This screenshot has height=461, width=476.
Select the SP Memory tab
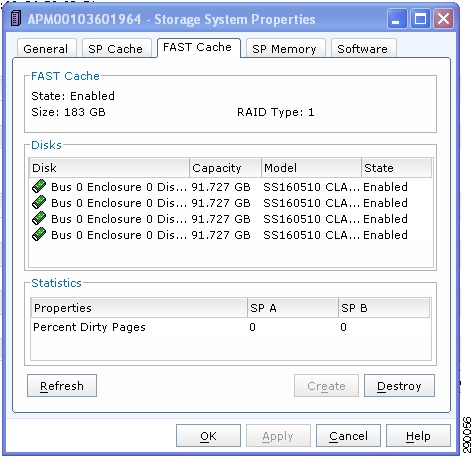coord(285,49)
